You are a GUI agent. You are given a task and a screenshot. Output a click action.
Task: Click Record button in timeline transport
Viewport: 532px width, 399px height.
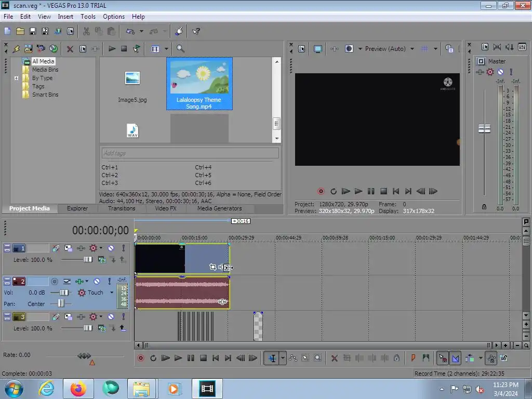click(x=140, y=358)
